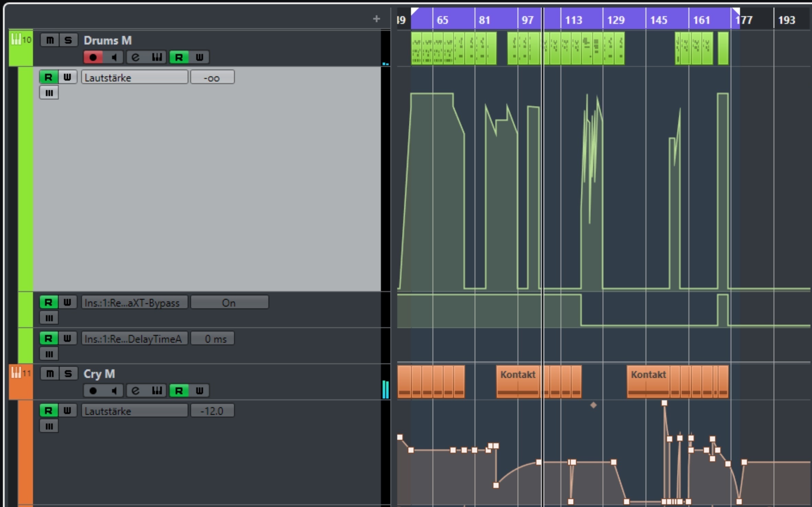Select the last short green Drums clip
This screenshot has width=812, height=507.
coord(723,48)
